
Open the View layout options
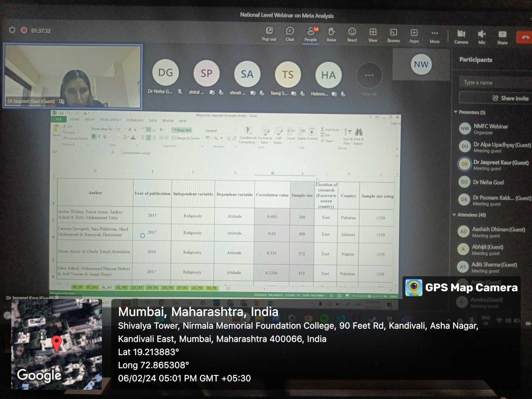[x=373, y=35]
